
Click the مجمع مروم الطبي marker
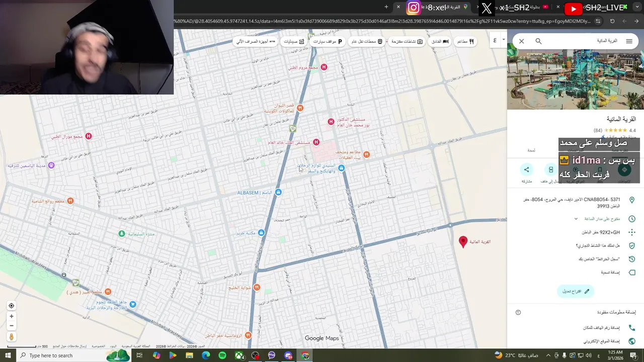[x=324, y=67]
